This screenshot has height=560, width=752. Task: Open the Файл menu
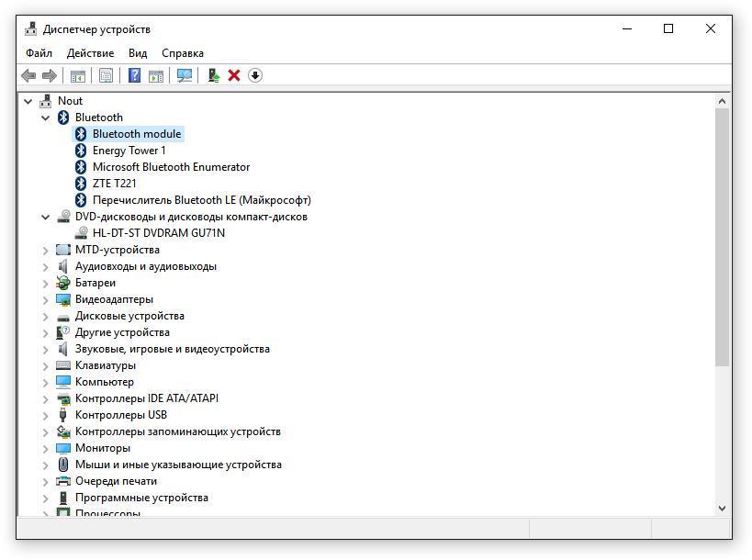point(39,53)
